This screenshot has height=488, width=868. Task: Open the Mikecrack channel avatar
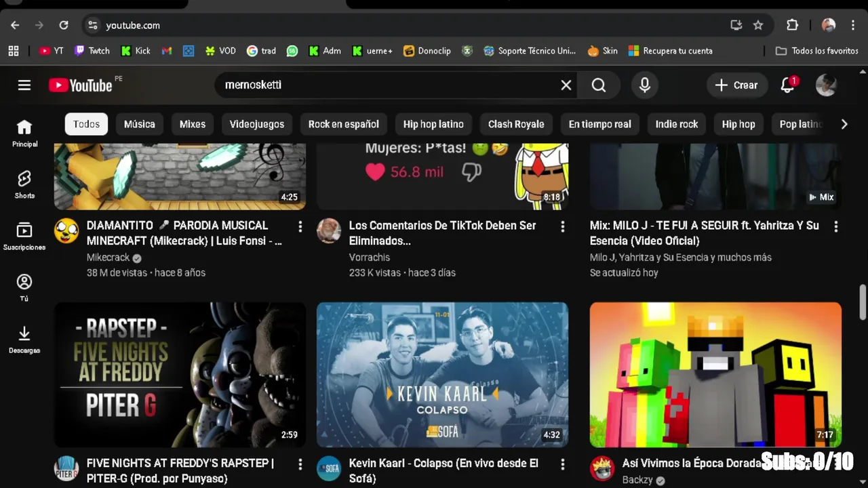(66, 230)
